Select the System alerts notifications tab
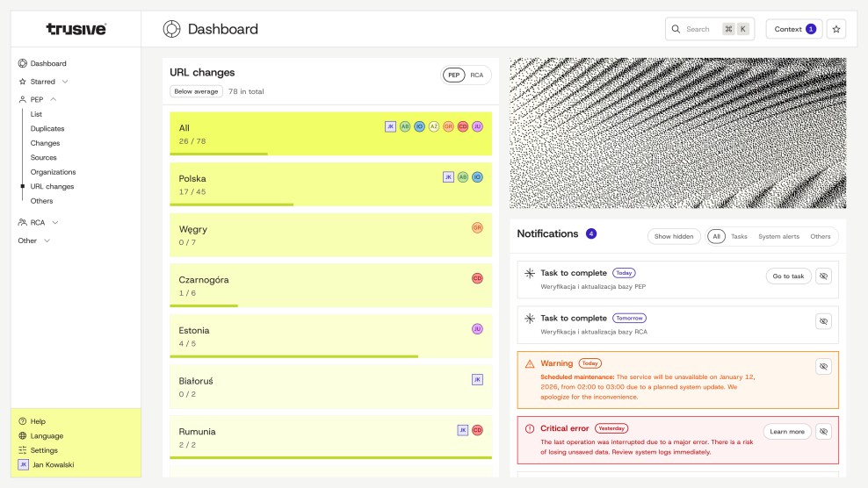The image size is (868, 488). pos(778,236)
